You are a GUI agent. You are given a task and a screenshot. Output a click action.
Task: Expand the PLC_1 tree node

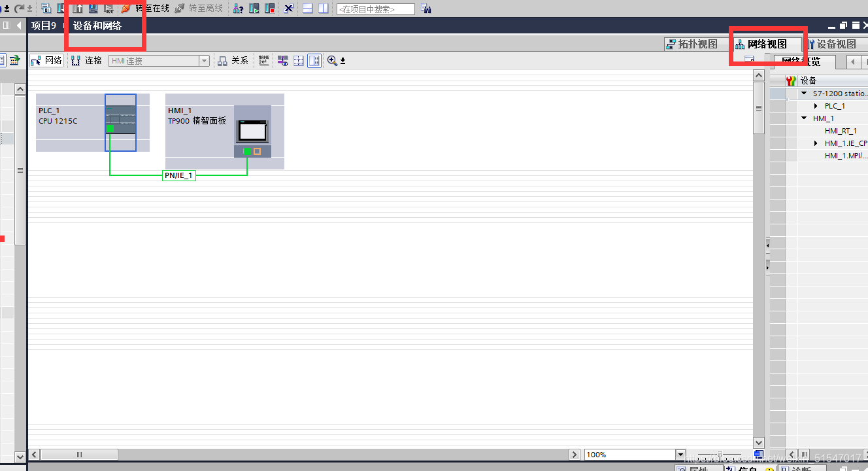(x=816, y=106)
